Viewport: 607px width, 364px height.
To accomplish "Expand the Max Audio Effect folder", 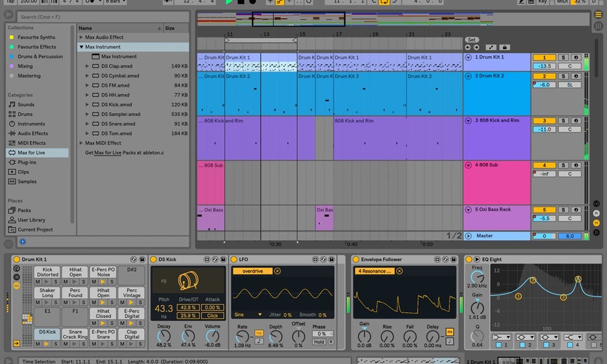I will click(x=81, y=37).
